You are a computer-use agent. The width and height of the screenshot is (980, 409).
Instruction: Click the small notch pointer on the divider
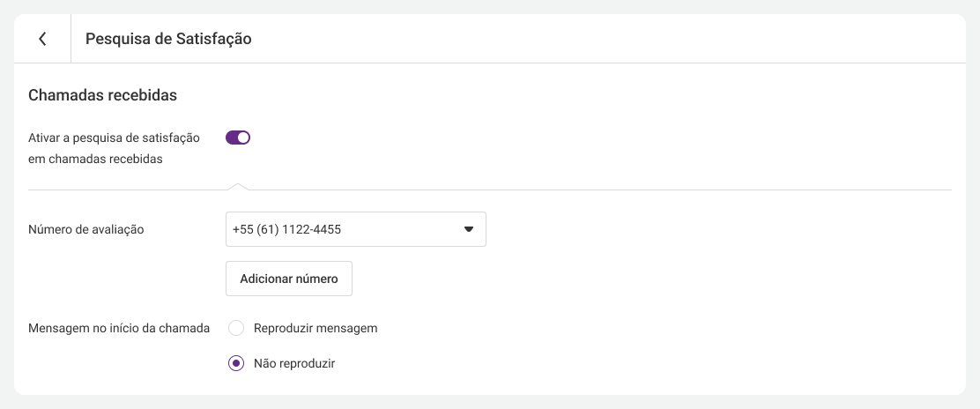(x=237, y=186)
